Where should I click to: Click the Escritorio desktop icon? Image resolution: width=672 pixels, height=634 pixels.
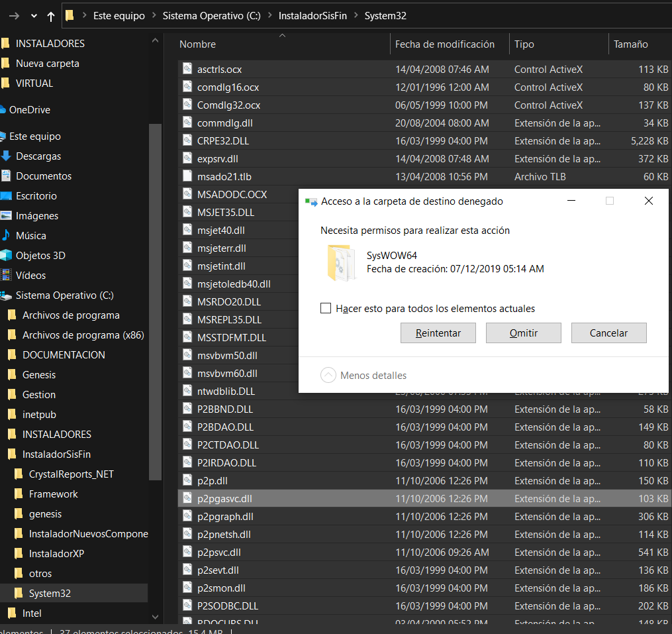click(6, 195)
